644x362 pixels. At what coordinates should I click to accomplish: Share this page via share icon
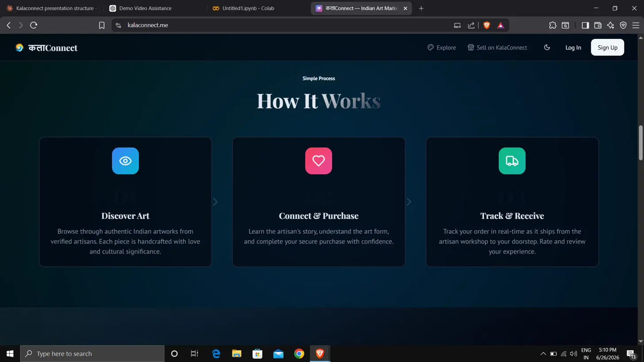coord(471,25)
